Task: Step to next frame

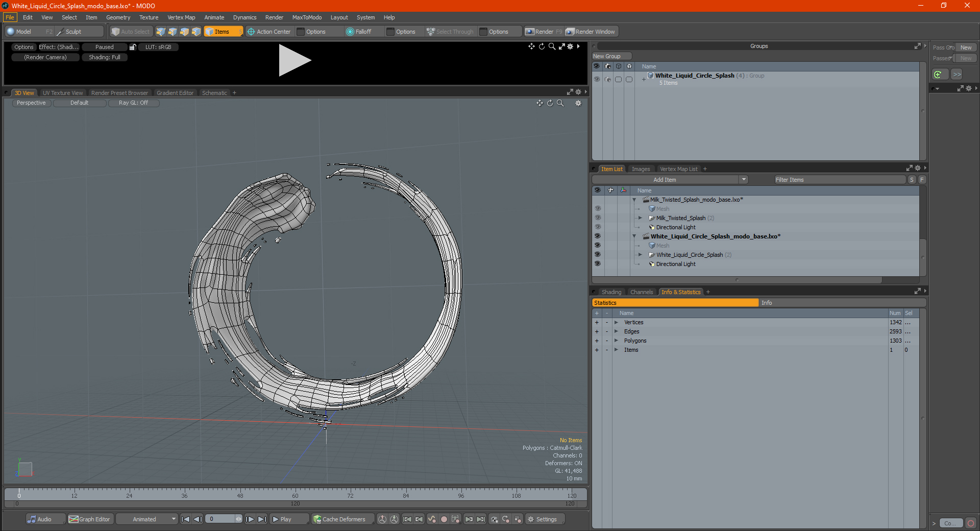Action: [x=250, y=519]
